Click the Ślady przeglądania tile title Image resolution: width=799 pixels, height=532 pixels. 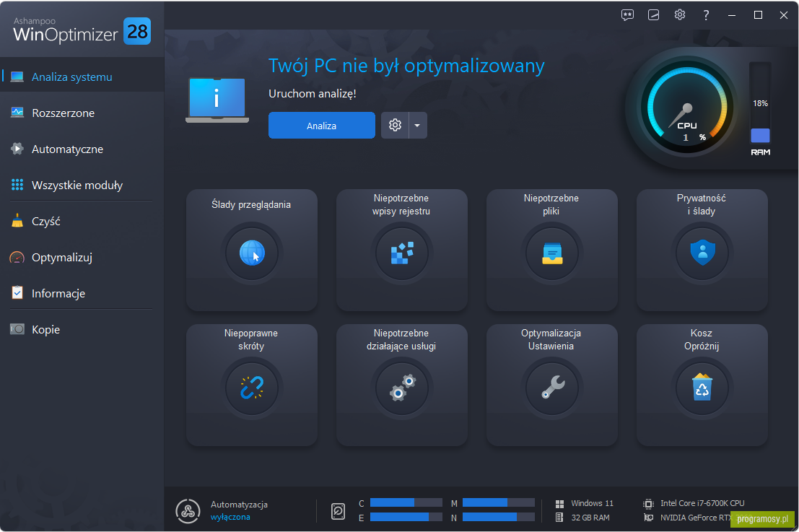tap(251, 204)
